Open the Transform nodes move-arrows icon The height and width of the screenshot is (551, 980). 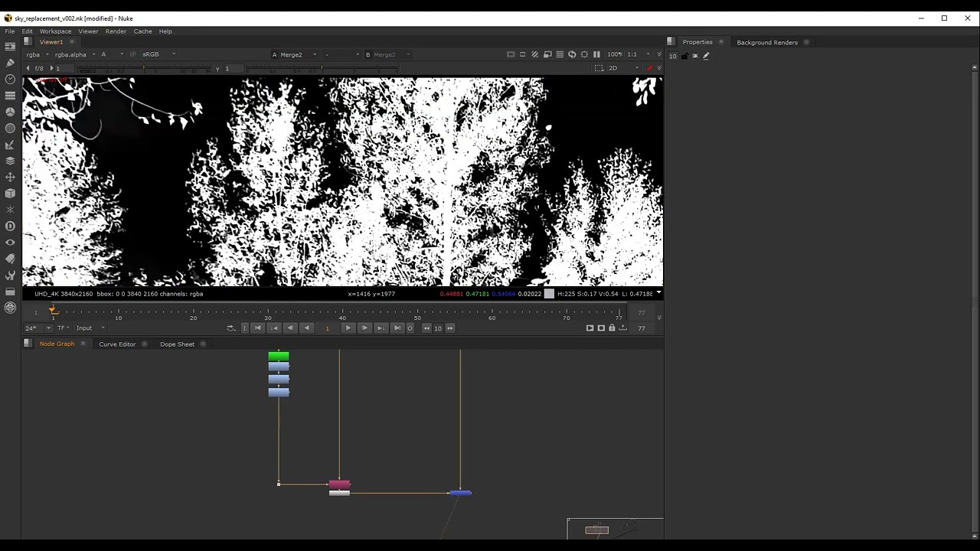(10, 177)
